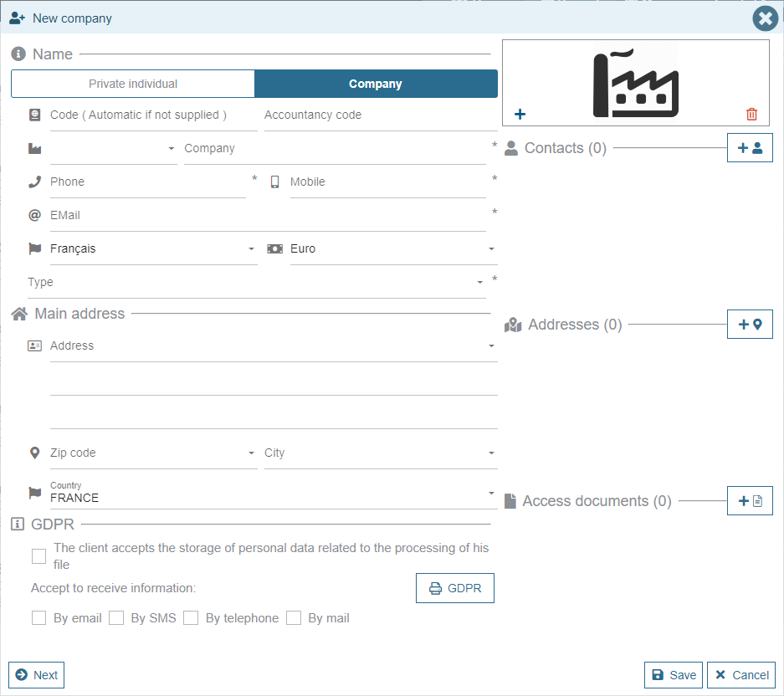Enable personal data storage consent checkbox

pos(38,556)
